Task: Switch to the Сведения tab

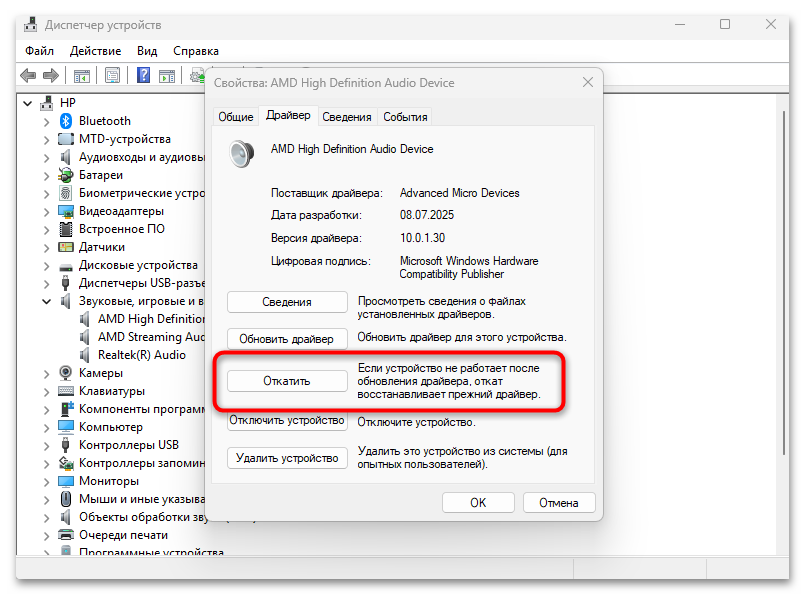Action: [347, 117]
